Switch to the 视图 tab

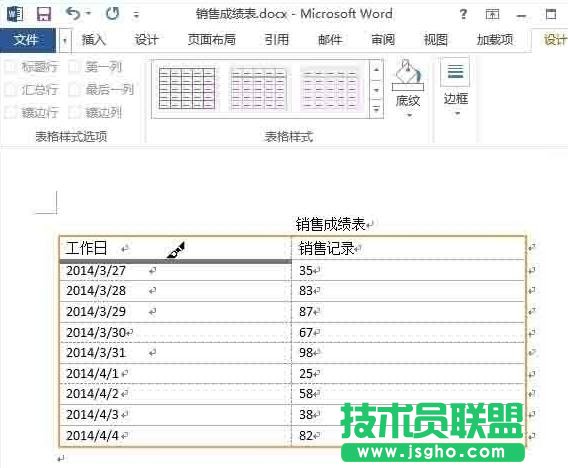[436, 39]
